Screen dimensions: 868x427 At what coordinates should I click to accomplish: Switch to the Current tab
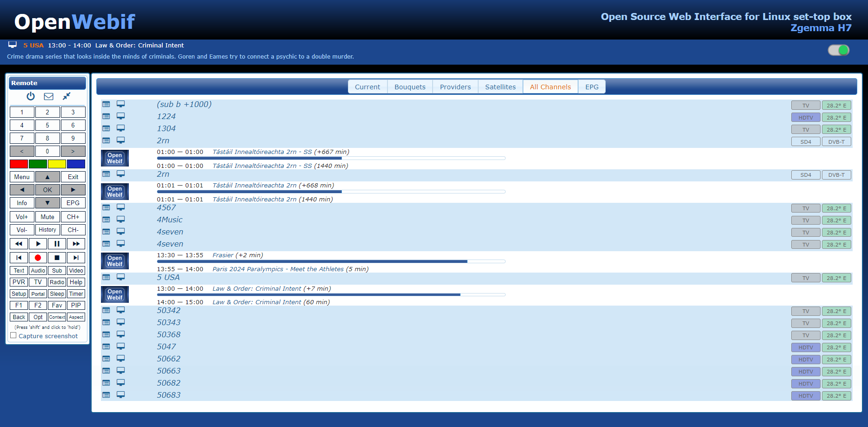pyautogui.click(x=367, y=87)
